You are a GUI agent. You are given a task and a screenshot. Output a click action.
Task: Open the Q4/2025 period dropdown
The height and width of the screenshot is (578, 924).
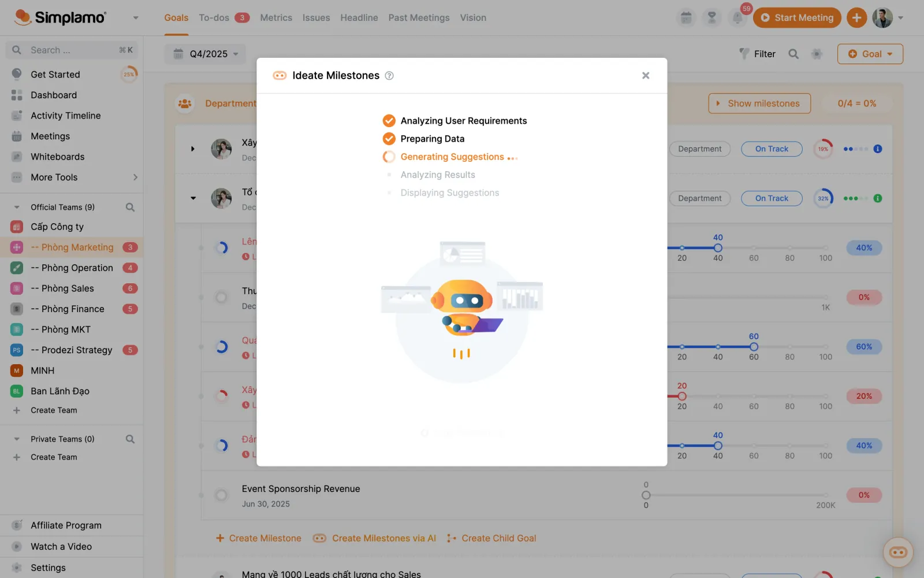pyautogui.click(x=205, y=54)
